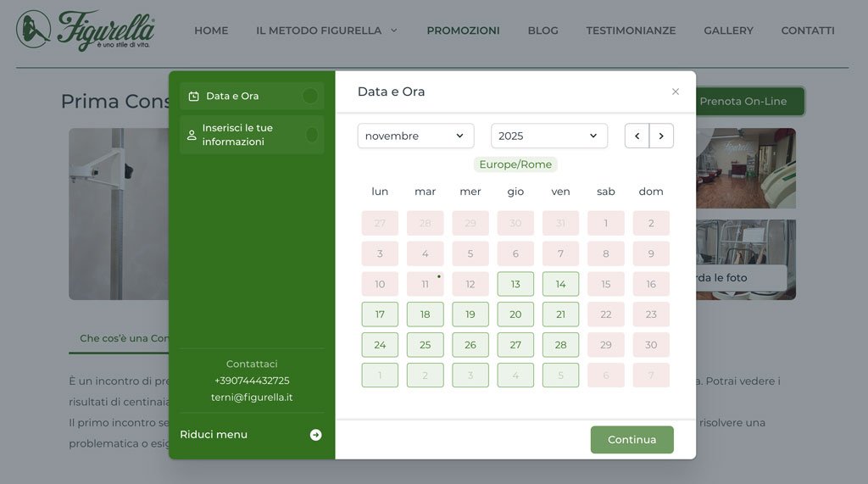Click the Continua button
Viewport: 868px width, 484px height.
click(x=632, y=440)
